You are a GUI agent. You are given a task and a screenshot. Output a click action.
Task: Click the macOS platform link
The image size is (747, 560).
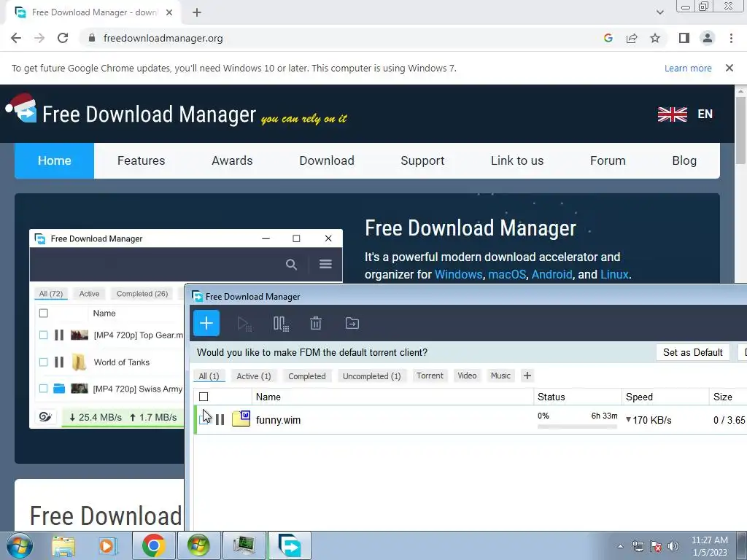pos(507,274)
